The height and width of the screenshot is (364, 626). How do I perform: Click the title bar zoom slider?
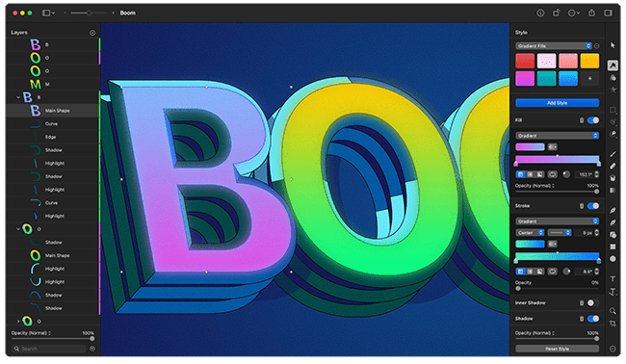[89, 13]
